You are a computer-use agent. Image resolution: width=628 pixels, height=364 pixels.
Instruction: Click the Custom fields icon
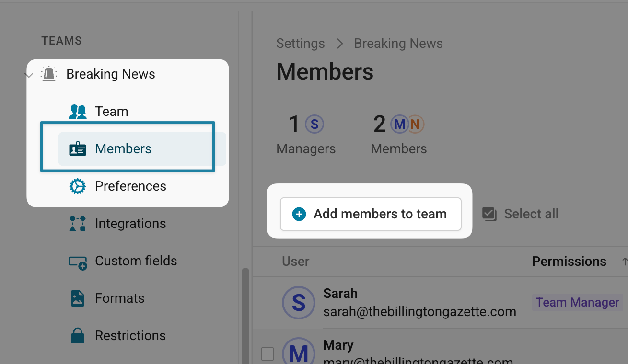pos(77,262)
